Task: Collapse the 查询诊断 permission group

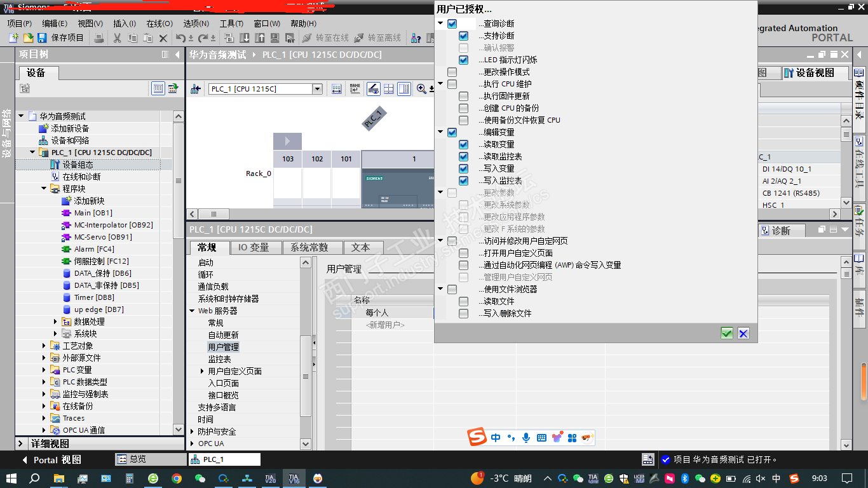Action: click(440, 24)
